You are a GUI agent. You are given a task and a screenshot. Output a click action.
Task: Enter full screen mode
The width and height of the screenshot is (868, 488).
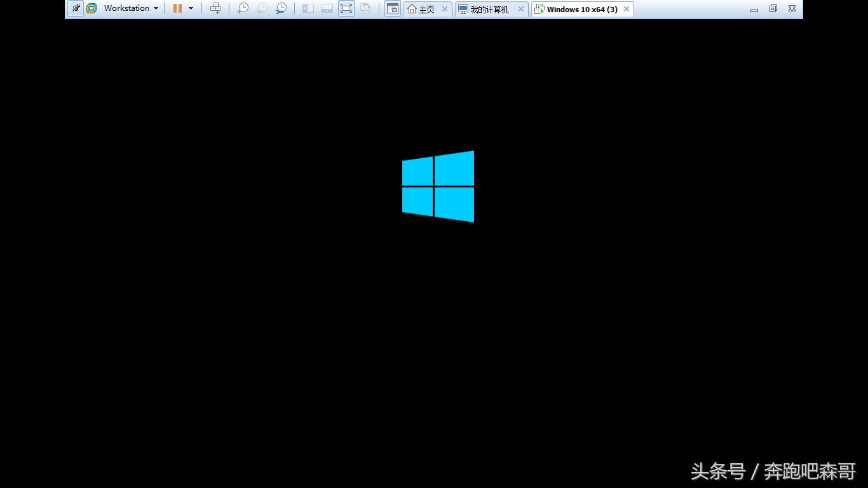[346, 8]
